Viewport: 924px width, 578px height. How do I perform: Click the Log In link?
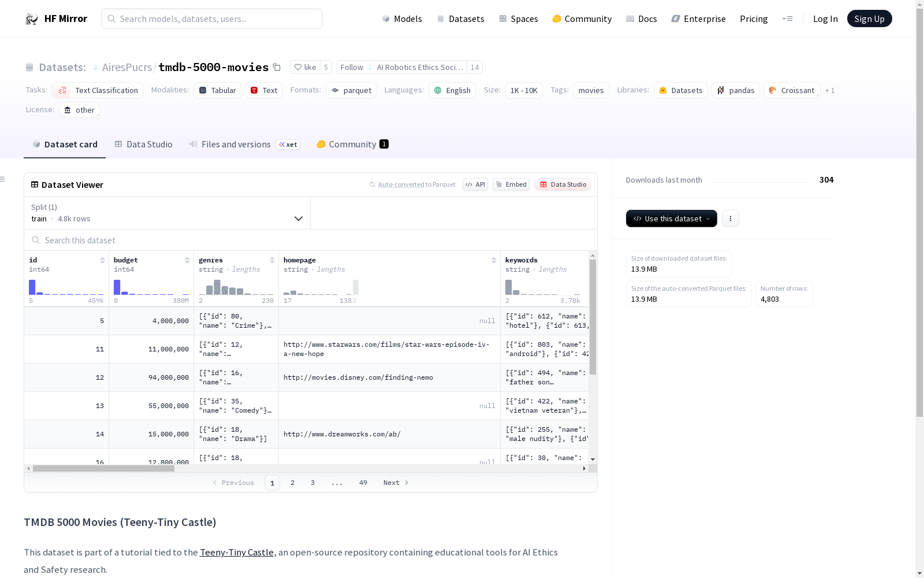click(x=825, y=18)
